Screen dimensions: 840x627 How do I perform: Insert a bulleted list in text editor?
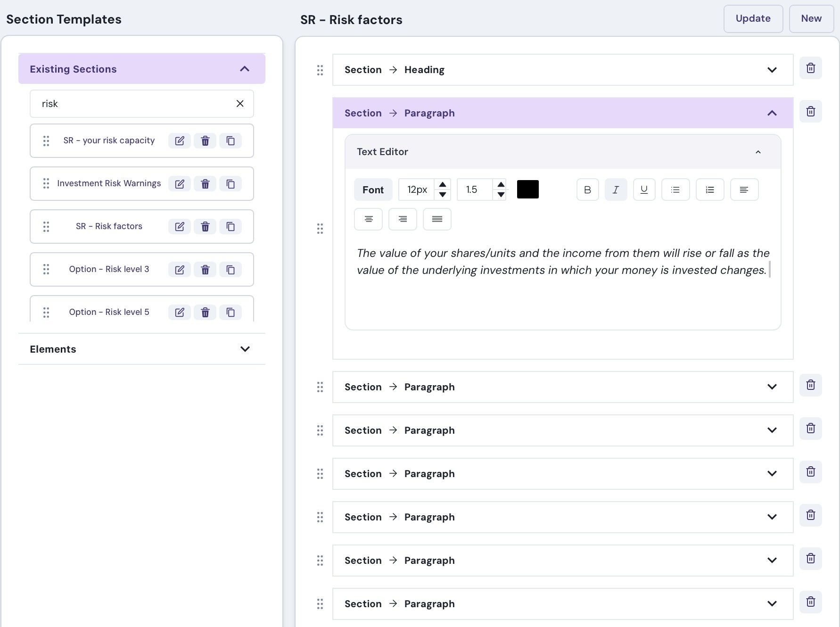pos(675,190)
